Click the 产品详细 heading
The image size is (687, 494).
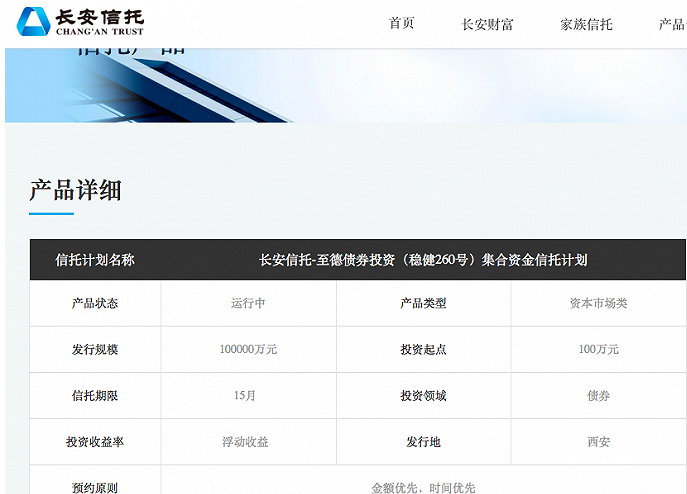75,190
